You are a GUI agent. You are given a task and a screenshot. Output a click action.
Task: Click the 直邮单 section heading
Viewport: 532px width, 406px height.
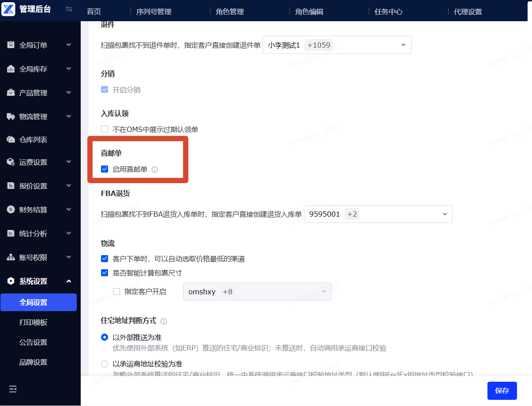pyautogui.click(x=111, y=153)
